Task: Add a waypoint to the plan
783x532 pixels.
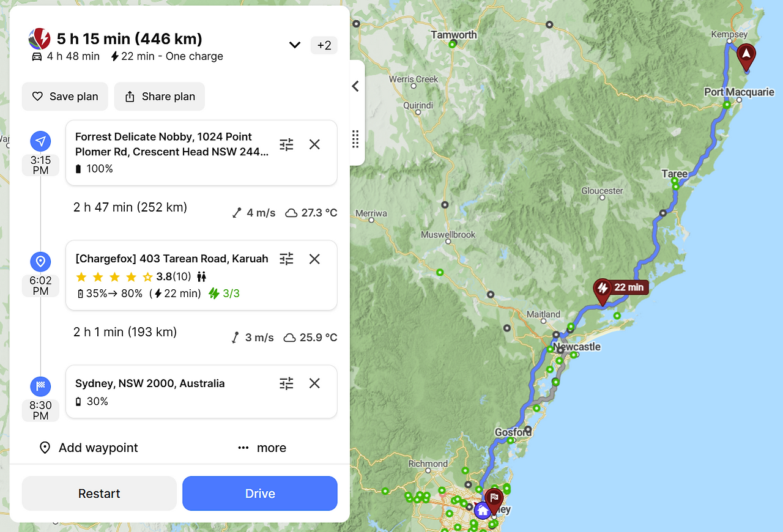Action: (89, 448)
